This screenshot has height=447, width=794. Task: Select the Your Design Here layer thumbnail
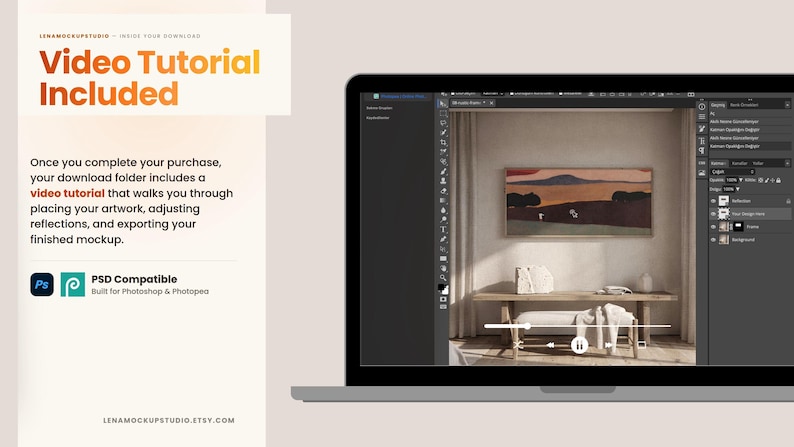[x=724, y=214]
